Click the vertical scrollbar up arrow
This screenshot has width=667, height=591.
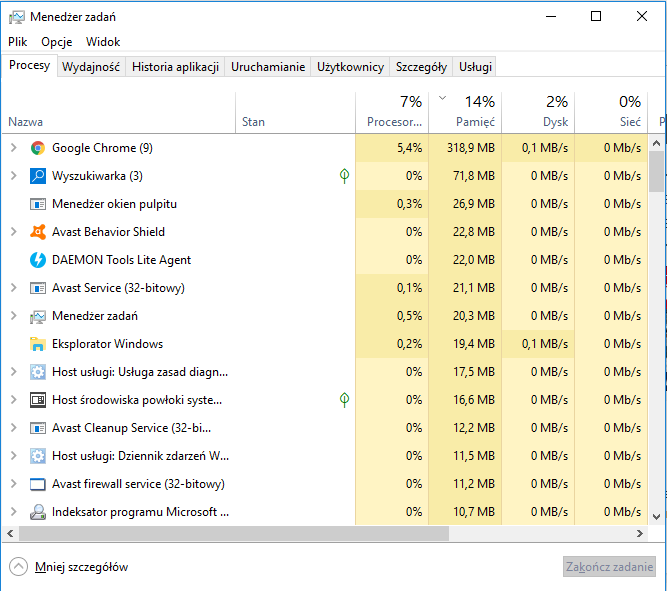[x=656, y=143]
